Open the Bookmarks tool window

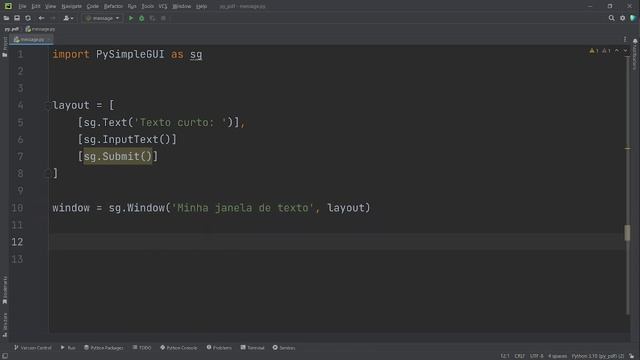(5, 290)
